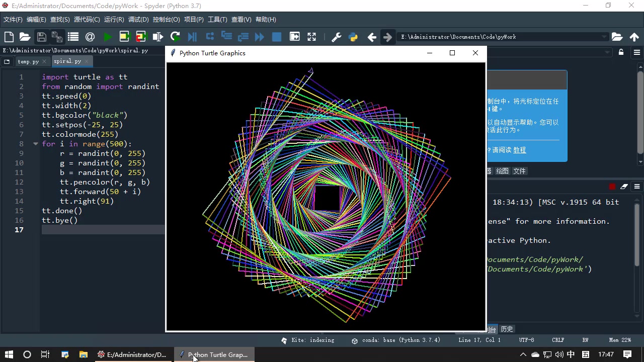The width and height of the screenshot is (644, 362).
Task: Stop the kernel with the red square
Action: tap(612, 187)
